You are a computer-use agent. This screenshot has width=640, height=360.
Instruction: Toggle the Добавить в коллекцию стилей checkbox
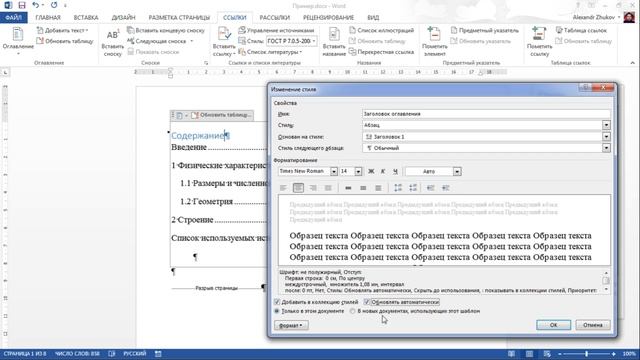pos(277,302)
